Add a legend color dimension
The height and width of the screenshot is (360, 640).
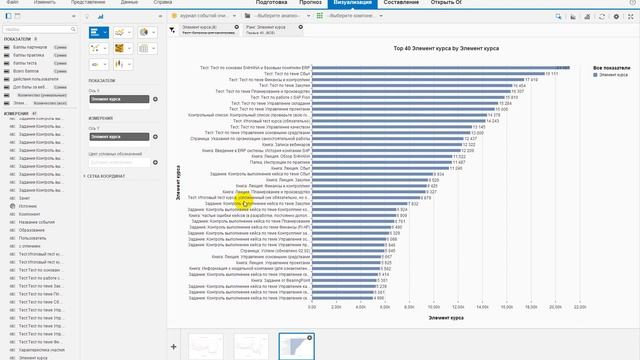(x=155, y=162)
